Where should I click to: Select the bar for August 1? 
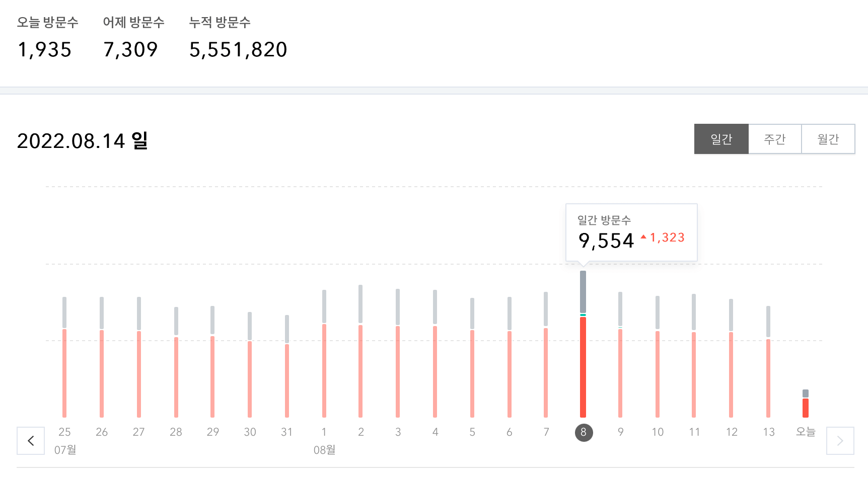point(324,354)
